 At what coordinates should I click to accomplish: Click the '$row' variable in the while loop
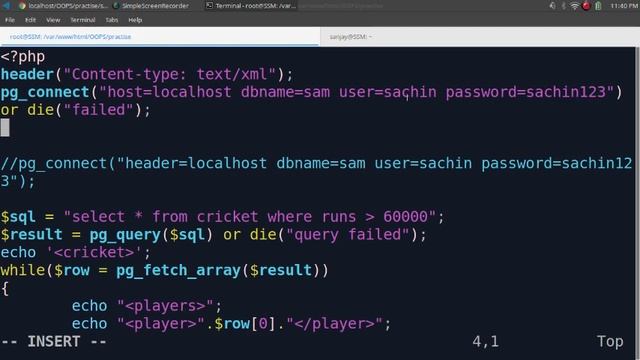[72, 271]
